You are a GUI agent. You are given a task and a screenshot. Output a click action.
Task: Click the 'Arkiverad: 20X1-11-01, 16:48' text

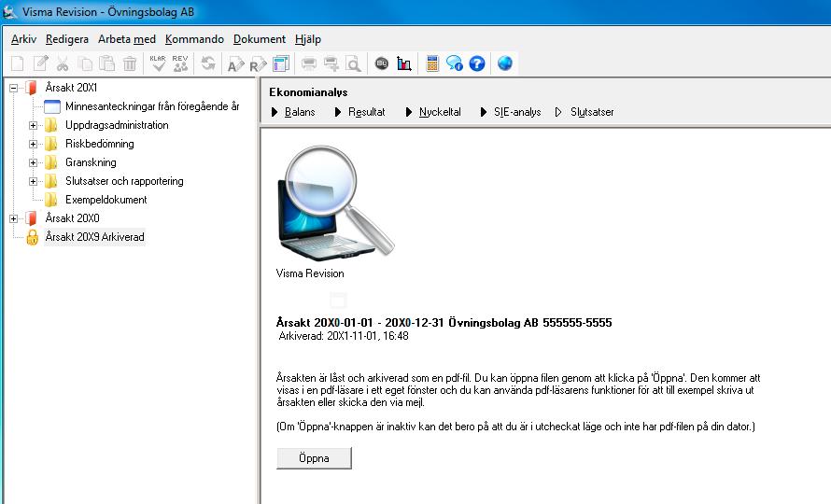coord(344,336)
